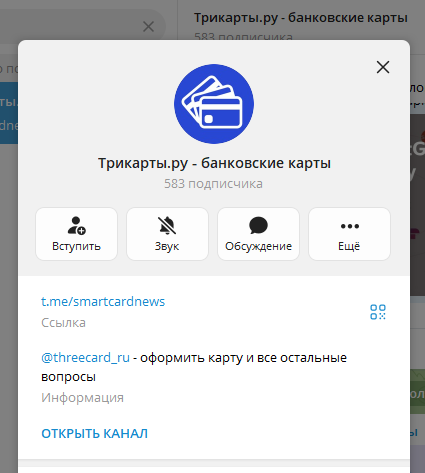Click ОТКРЫТЬ КАНАЛ
The image size is (425, 473).
point(94,433)
